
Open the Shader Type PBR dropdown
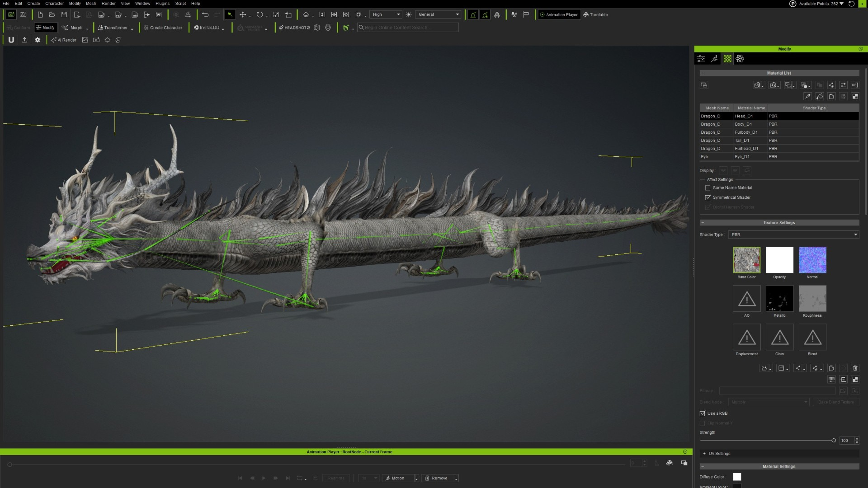793,235
